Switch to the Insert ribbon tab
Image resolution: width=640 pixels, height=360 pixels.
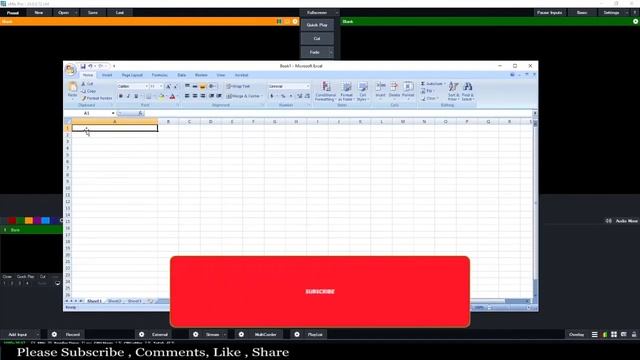pyautogui.click(x=107, y=75)
